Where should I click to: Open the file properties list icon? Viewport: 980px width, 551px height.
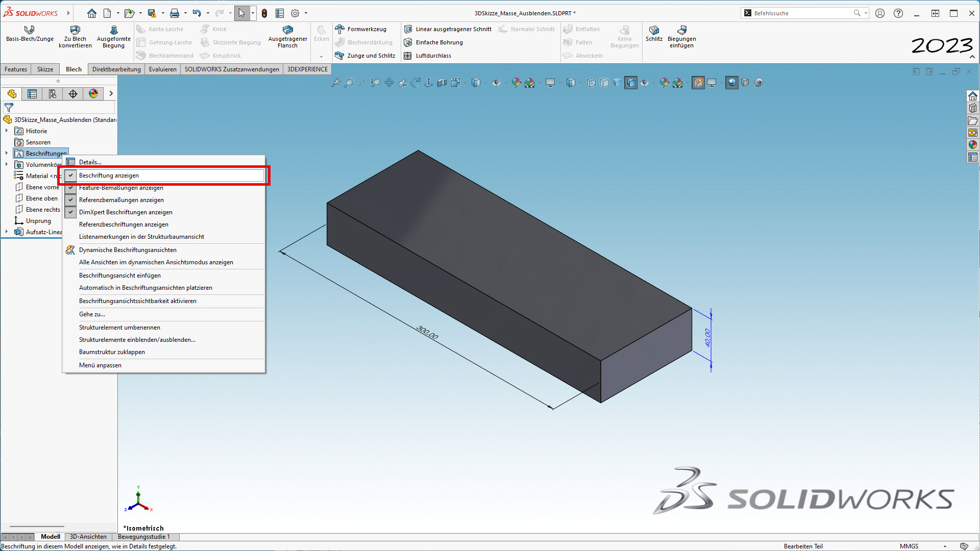pos(280,13)
